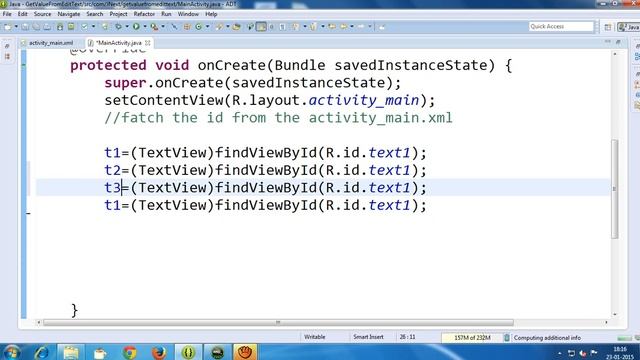Click the comment line fatch the id
The height and width of the screenshot is (360, 640).
coord(278,118)
